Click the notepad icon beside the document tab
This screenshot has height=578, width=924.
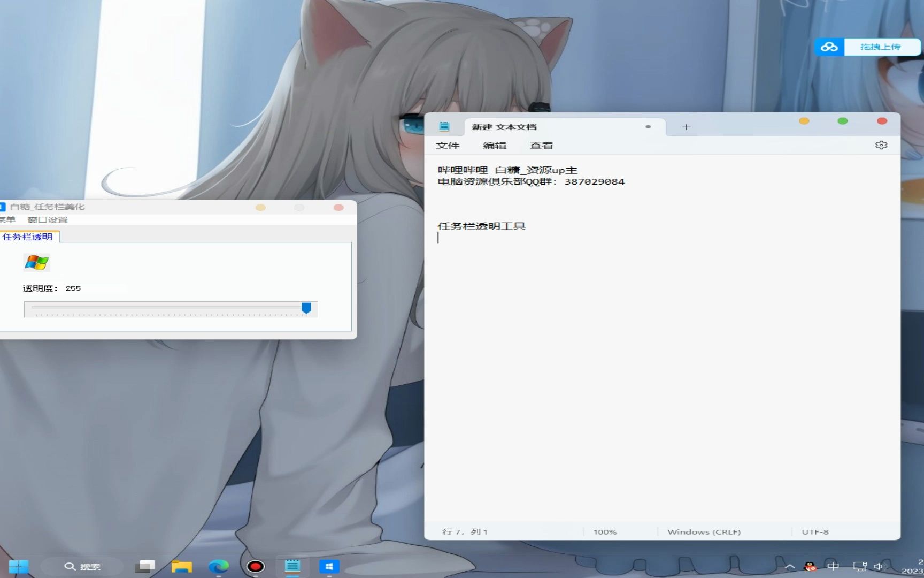click(x=444, y=126)
